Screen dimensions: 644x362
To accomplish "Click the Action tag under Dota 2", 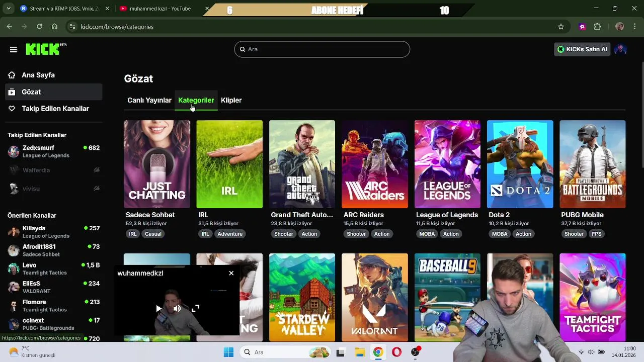I will tap(523, 234).
